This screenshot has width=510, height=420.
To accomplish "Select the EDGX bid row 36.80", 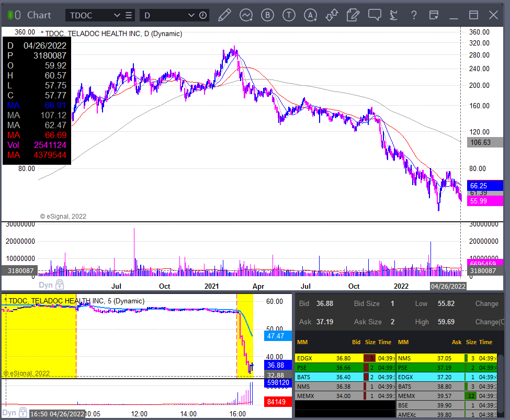I will pyautogui.click(x=345, y=358).
